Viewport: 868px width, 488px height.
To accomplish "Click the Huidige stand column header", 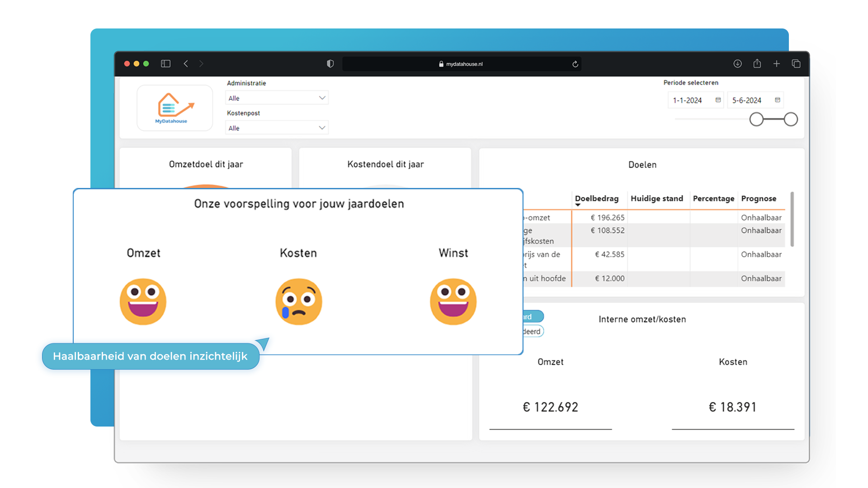I will click(656, 198).
